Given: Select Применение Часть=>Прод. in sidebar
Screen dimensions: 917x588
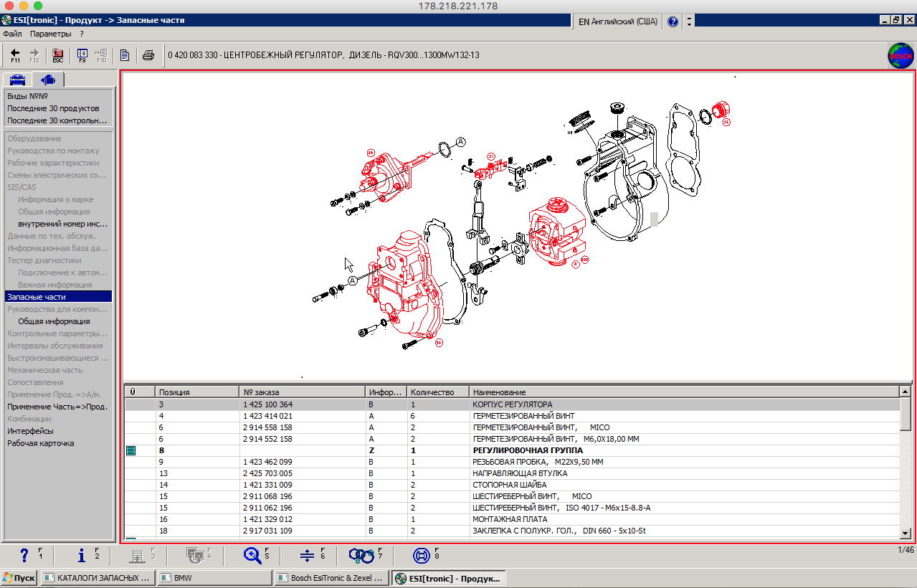Looking at the screenshot, I should 57,407.
